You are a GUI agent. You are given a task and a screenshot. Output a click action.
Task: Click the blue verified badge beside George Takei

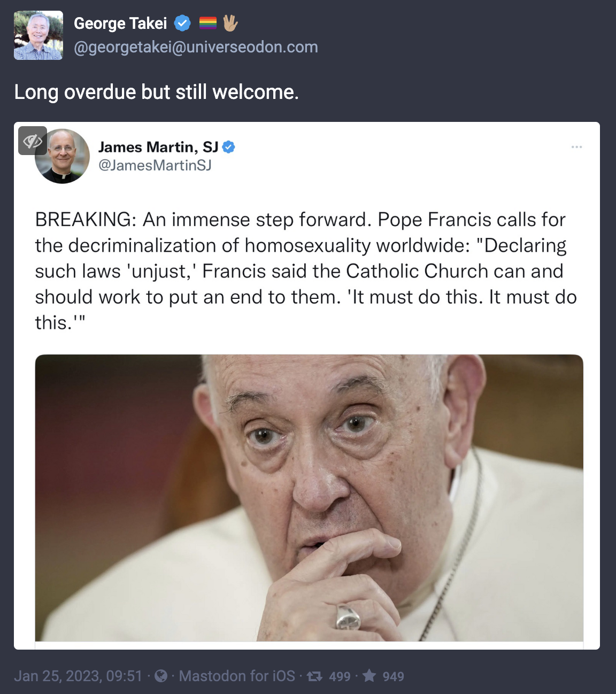(x=183, y=24)
